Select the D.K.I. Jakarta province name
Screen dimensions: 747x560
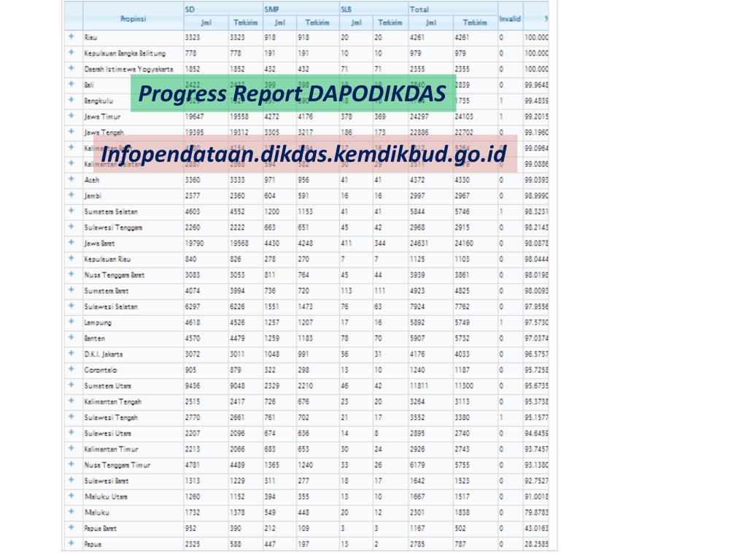click(x=104, y=354)
